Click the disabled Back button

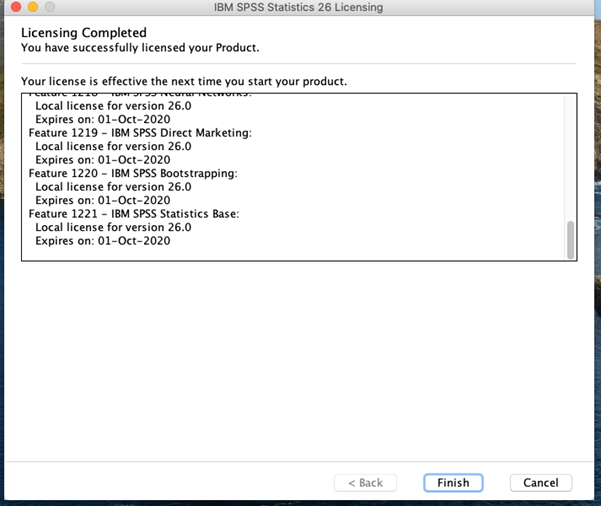(365, 483)
